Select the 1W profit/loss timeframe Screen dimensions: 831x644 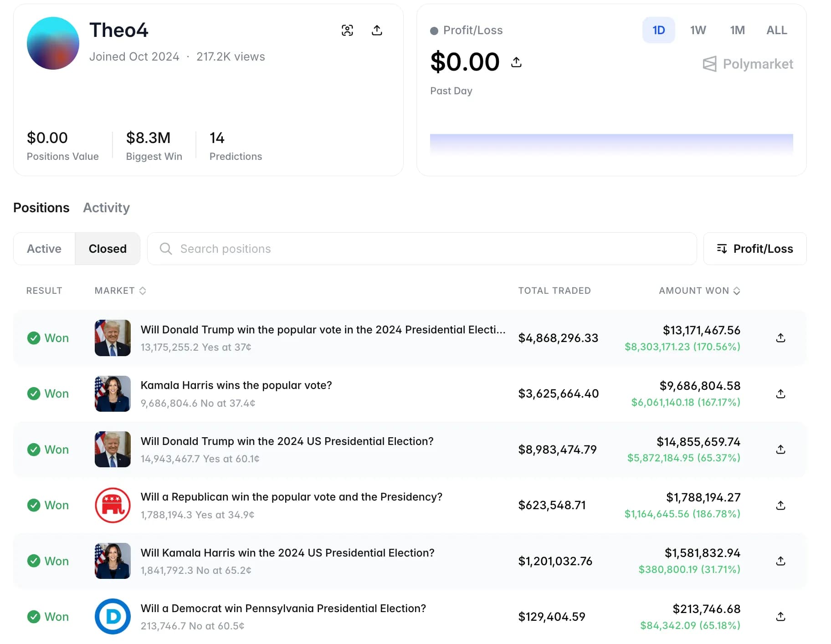click(698, 30)
